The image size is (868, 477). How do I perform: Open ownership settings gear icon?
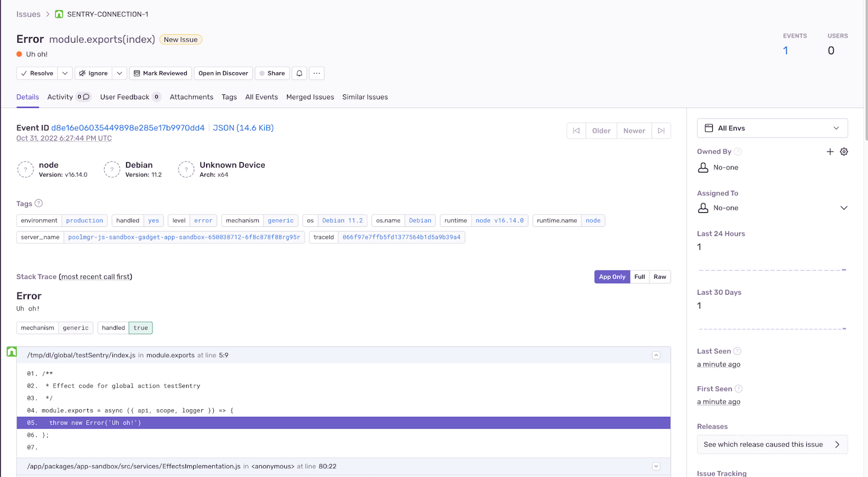(844, 152)
